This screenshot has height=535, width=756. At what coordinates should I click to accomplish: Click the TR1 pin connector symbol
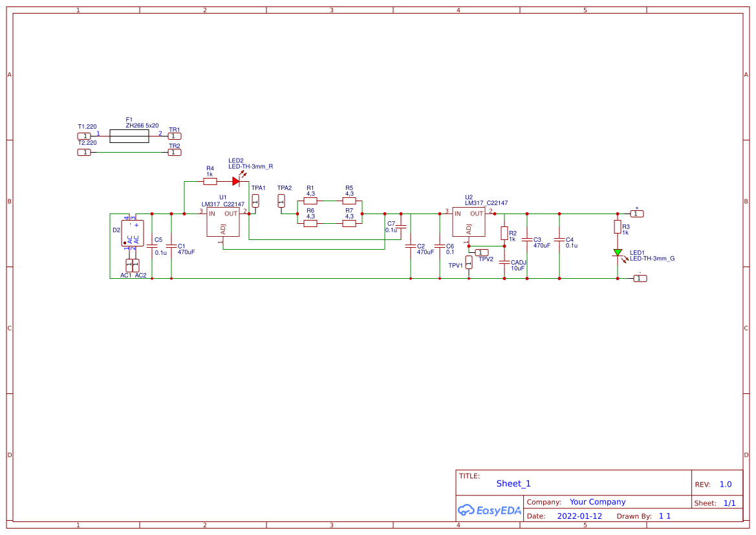(174, 135)
